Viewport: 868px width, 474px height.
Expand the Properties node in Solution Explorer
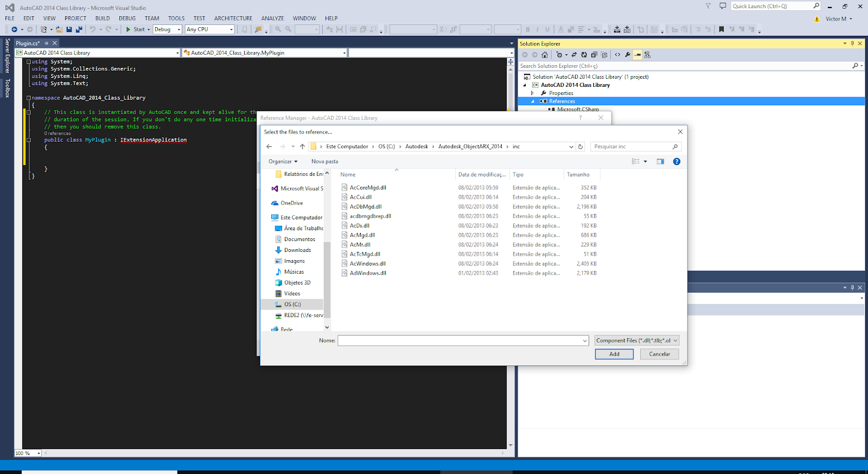pyautogui.click(x=532, y=93)
